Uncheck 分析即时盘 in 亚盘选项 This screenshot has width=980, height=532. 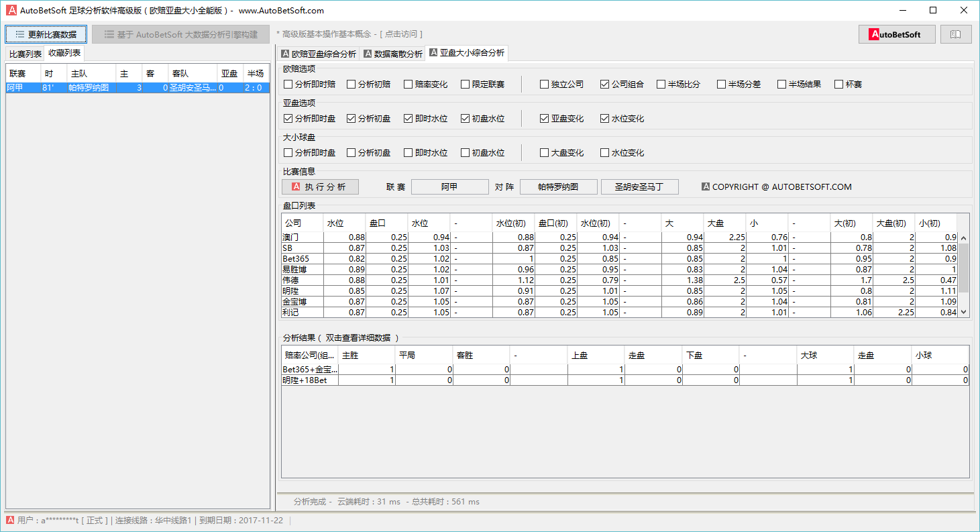point(288,119)
